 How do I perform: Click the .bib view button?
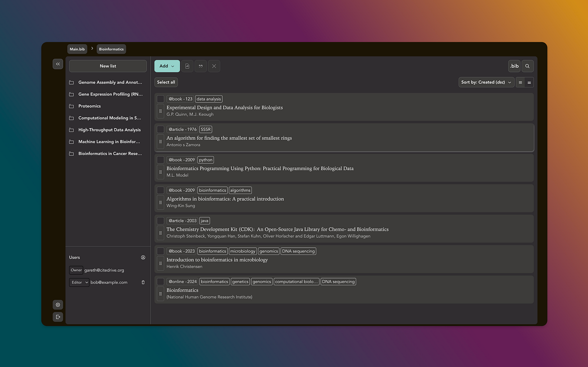(x=514, y=66)
